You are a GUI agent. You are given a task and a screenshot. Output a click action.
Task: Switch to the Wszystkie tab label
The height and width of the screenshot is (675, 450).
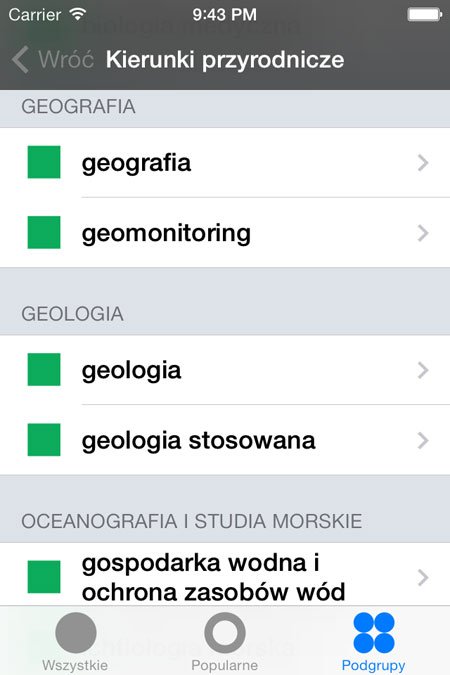coord(75,665)
